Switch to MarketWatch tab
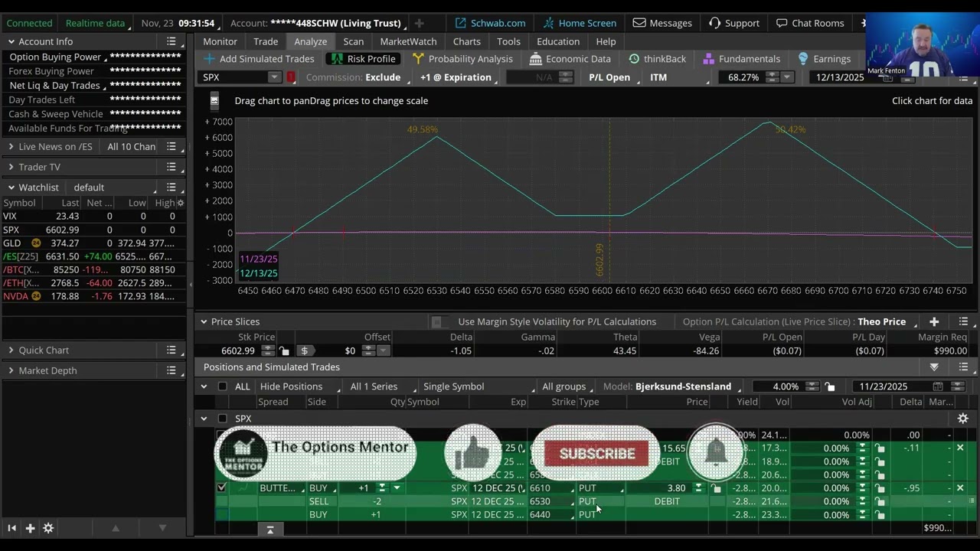Image resolution: width=980 pixels, height=551 pixels. (408, 41)
